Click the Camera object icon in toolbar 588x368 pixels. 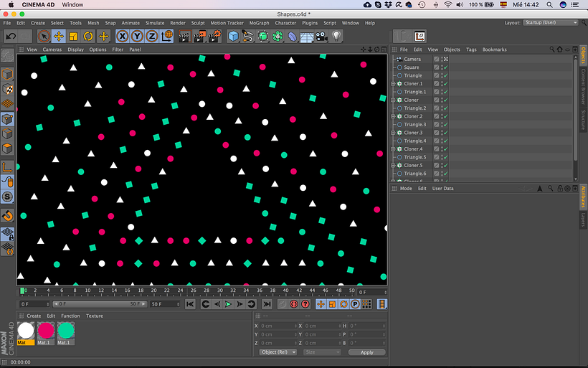tap(321, 37)
